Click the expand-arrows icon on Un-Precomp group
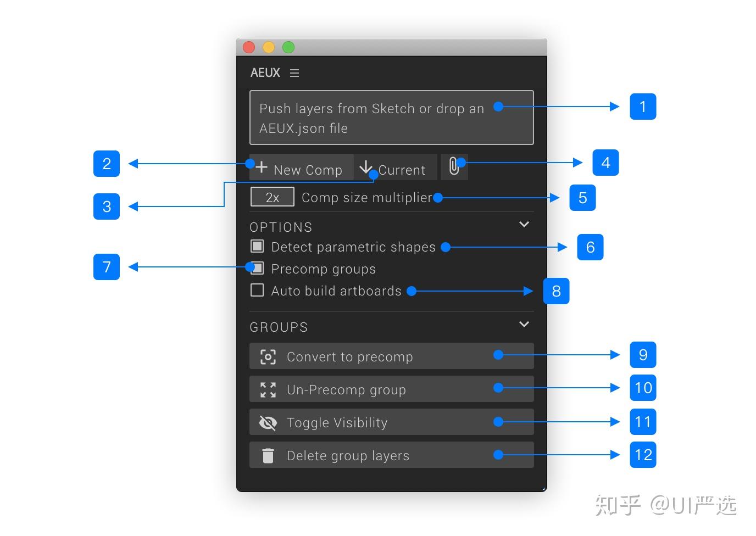 (x=268, y=389)
